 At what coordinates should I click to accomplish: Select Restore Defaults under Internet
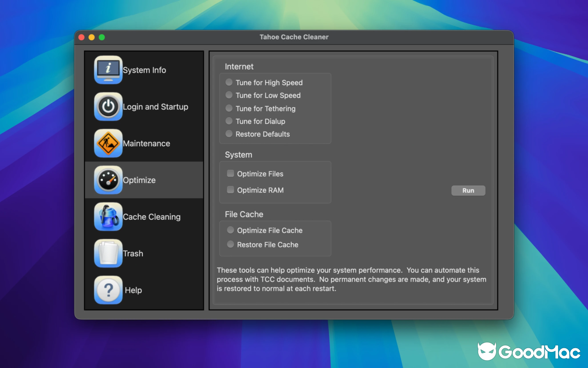(229, 134)
